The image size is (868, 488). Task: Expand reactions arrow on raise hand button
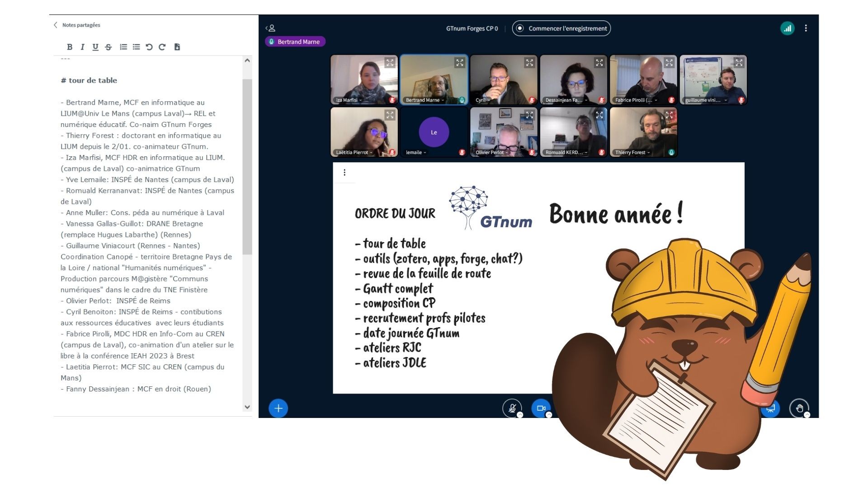pos(807,415)
